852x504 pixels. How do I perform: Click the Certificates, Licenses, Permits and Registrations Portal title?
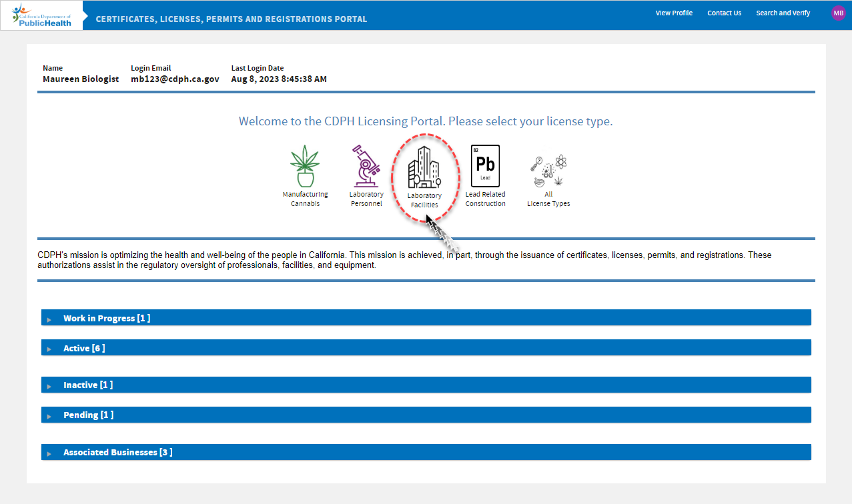(x=232, y=19)
